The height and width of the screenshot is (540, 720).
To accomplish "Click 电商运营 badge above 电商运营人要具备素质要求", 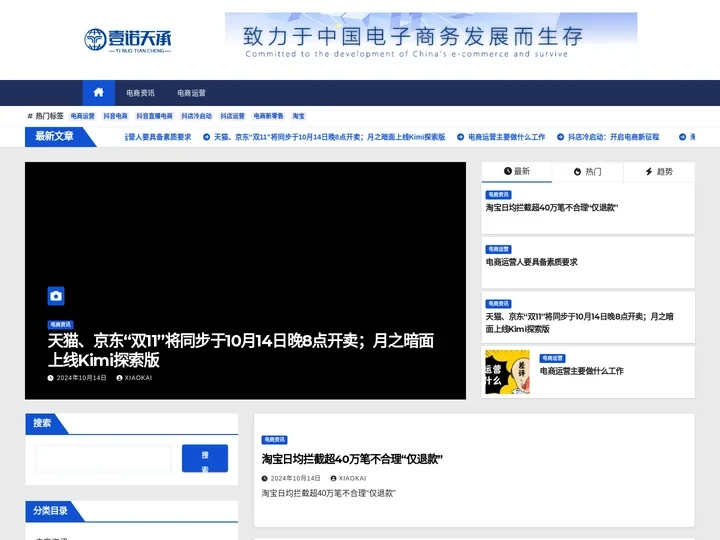I will click(x=498, y=249).
